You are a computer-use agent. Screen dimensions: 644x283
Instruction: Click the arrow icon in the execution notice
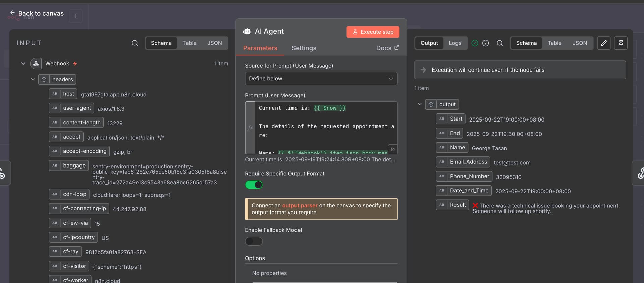(423, 70)
